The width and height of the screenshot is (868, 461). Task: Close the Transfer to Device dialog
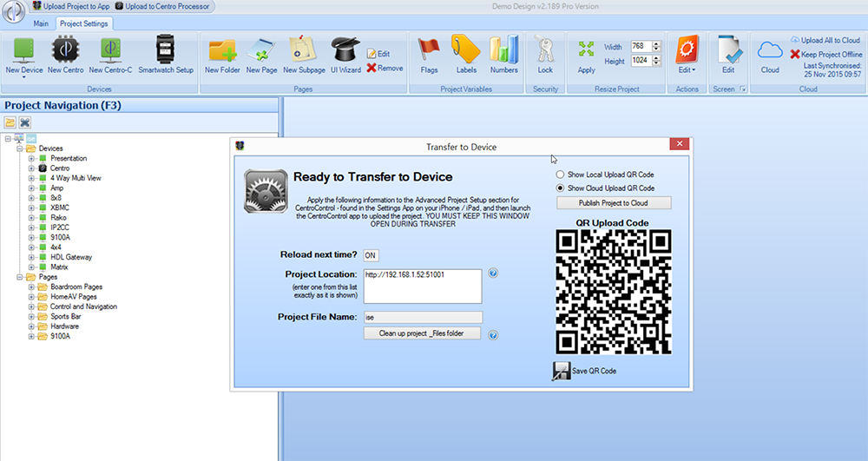[x=680, y=144]
